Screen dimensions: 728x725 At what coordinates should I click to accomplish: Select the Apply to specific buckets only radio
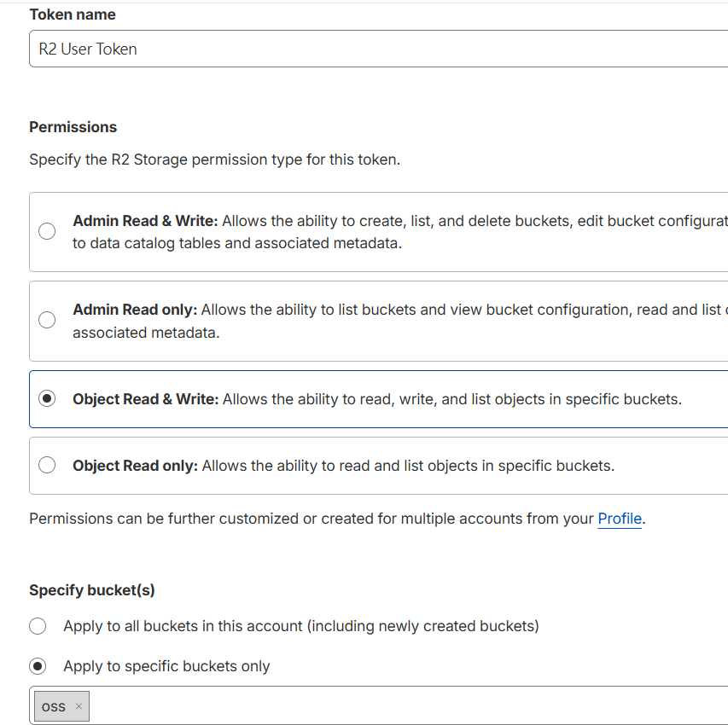pyautogui.click(x=38, y=666)
